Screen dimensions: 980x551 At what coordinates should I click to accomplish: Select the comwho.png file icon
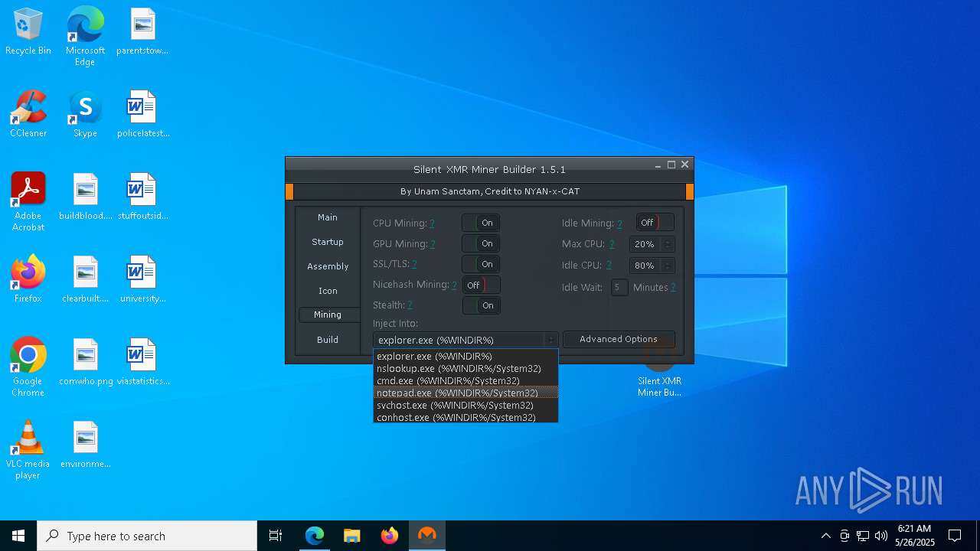point(86,362)
